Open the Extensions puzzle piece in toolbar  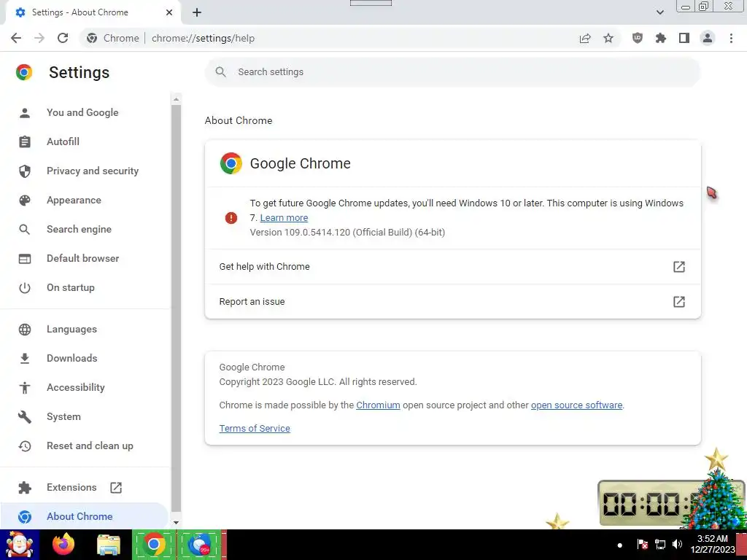click(660, 38)
